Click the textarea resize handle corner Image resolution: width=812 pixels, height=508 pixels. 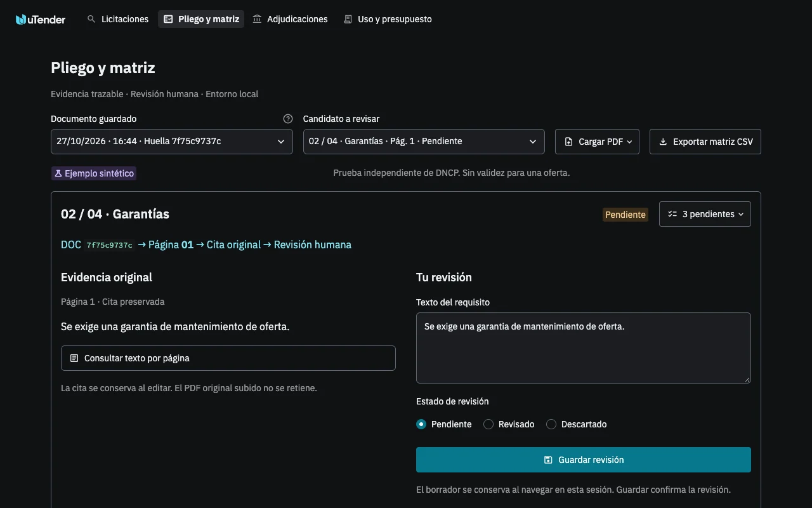pyautogui.click(x=747, y=379)
